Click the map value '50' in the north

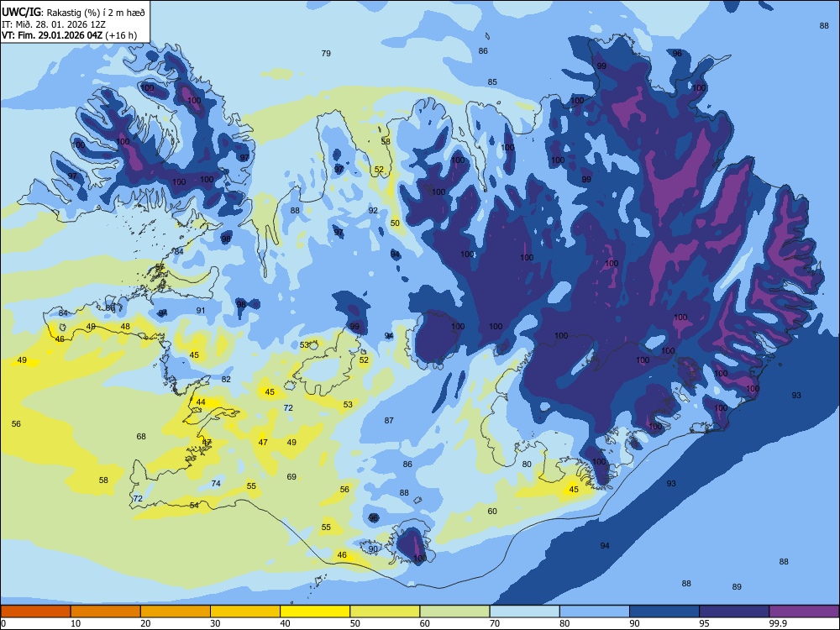tap(395, 223)
